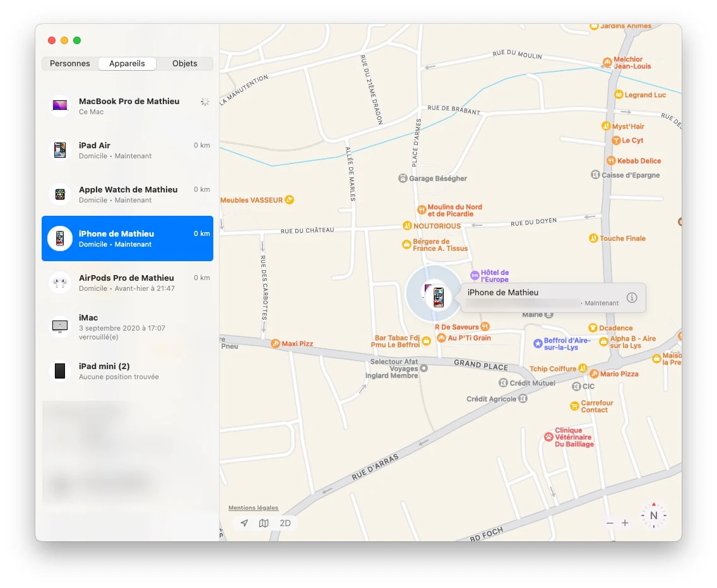Screen dimensions: 717x588
Task: Center map on current location arrow
Action: pos(244,523)
